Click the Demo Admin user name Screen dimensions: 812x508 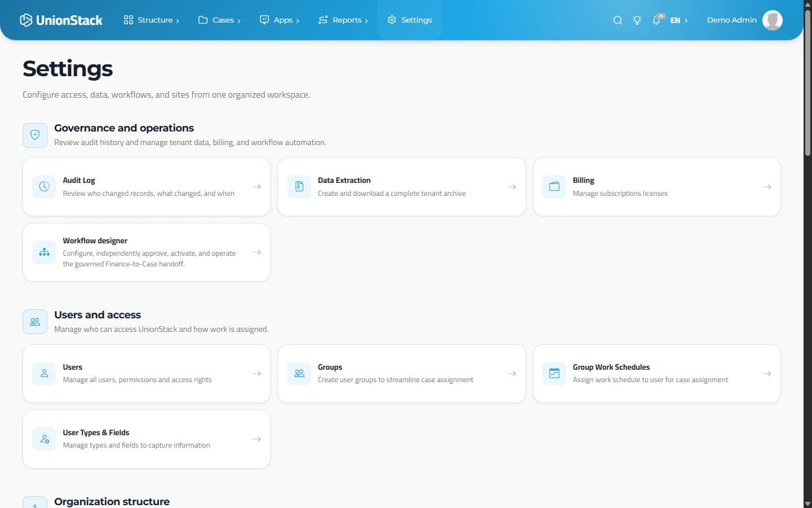coord(731,20)
